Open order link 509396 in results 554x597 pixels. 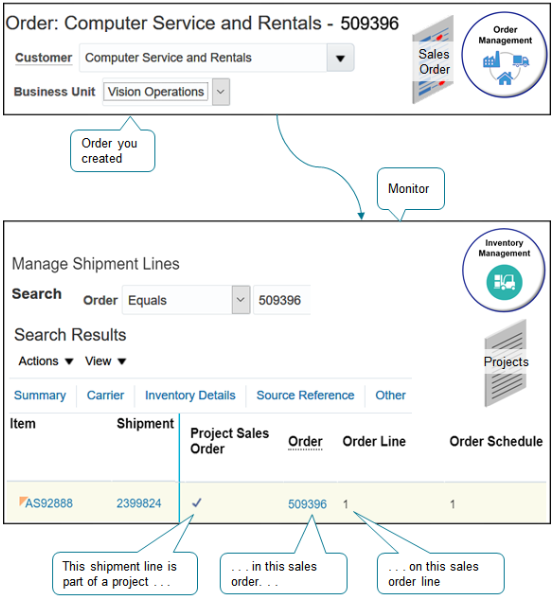307,504
